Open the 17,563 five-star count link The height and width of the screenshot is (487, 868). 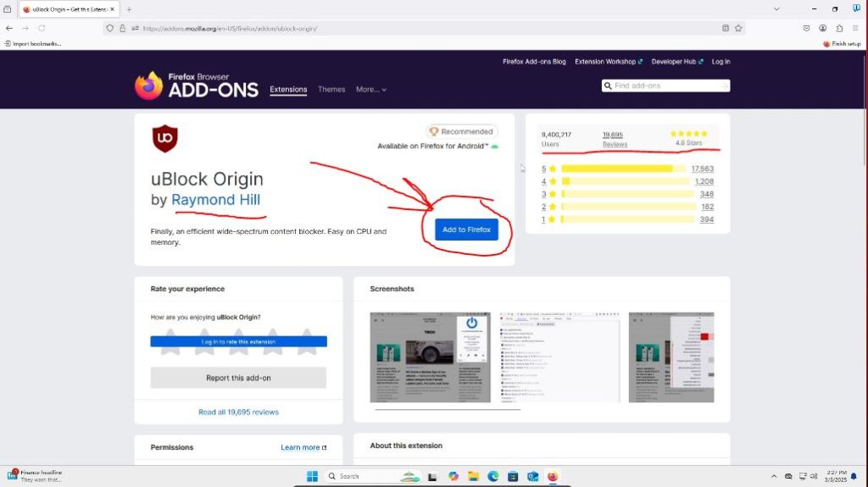703,169
